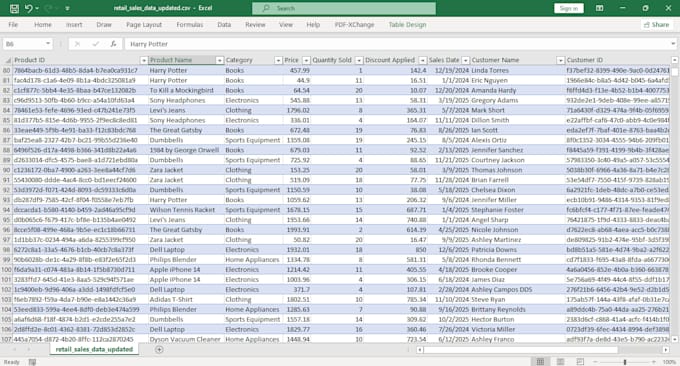
Task: Click horizontal scrollbar right arrow
Action: pos(666,350)
